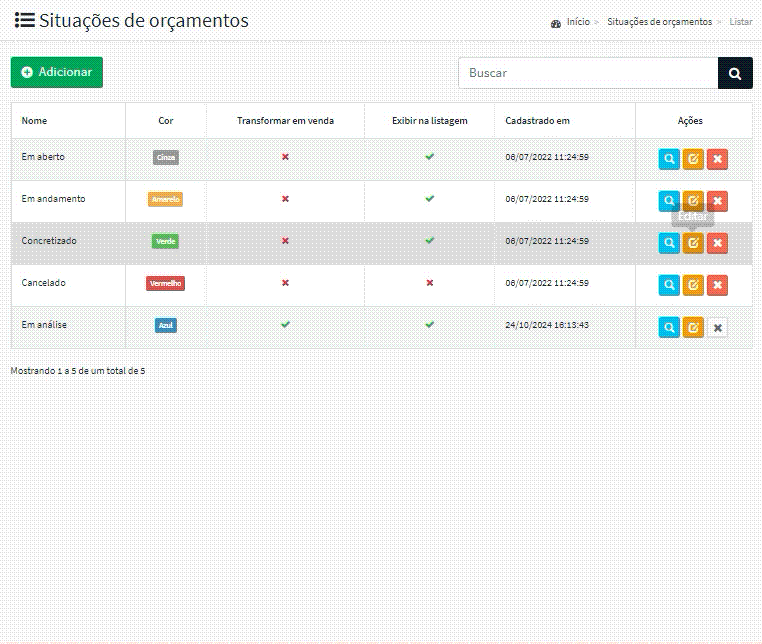Image resolution: width=762 pixels, height=644 pixels.
Task: Go to Início breadcrumb link
Action: coord(578,21)
